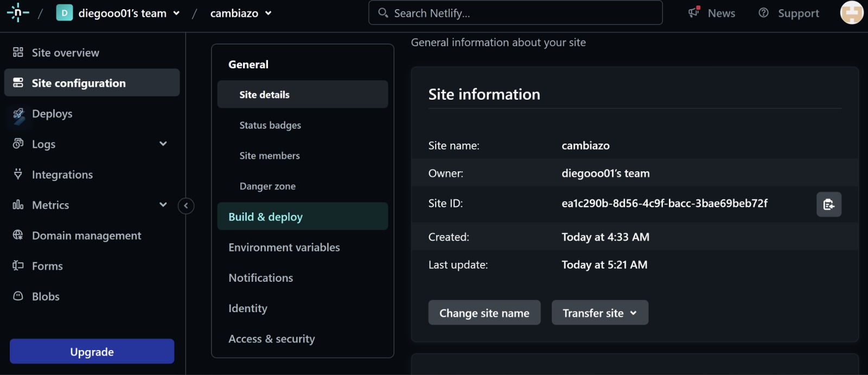Viewport: 868px width, 375px height.
Task: Click the Last update time Today at 5:21 AM
Action: click(604, 264)
